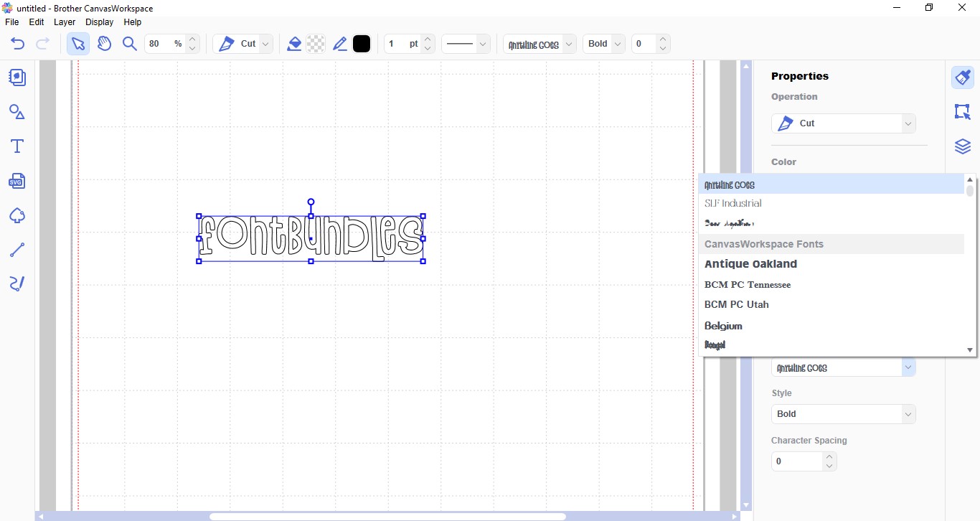
Task: Click the zoom percentage field
Action: [165, 44]
